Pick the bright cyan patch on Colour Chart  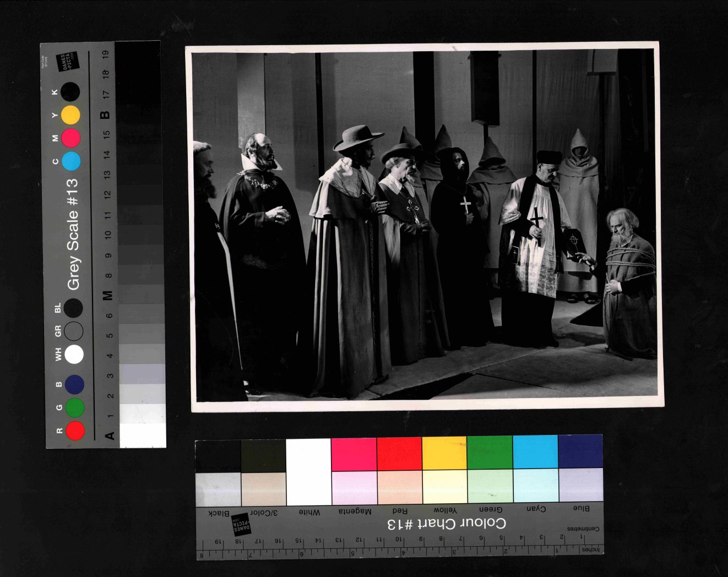coord(535,452)
